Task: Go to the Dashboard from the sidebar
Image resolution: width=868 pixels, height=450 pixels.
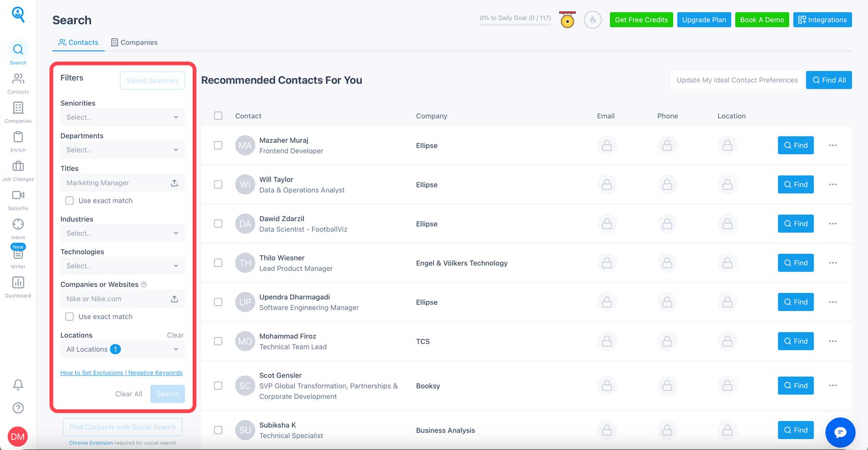Action: coord(18,286)
